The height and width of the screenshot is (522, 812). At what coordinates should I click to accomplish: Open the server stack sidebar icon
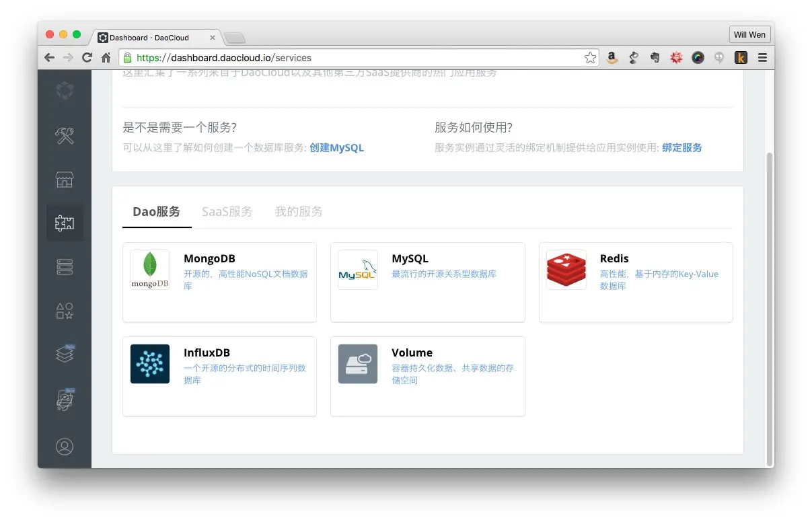[65, 268]
